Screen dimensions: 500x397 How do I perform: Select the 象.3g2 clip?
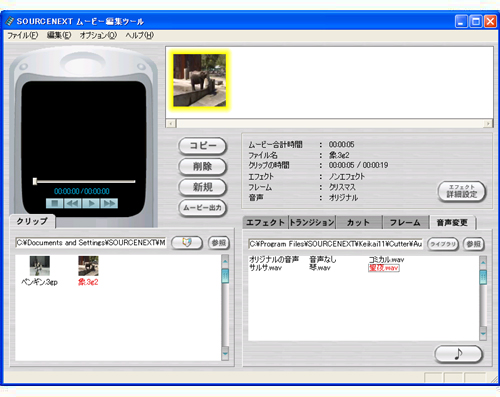[x=88, y=271]
